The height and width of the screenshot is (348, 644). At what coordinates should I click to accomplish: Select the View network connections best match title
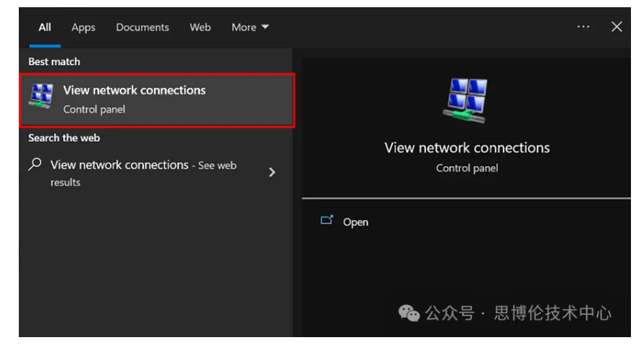[134, 90]
